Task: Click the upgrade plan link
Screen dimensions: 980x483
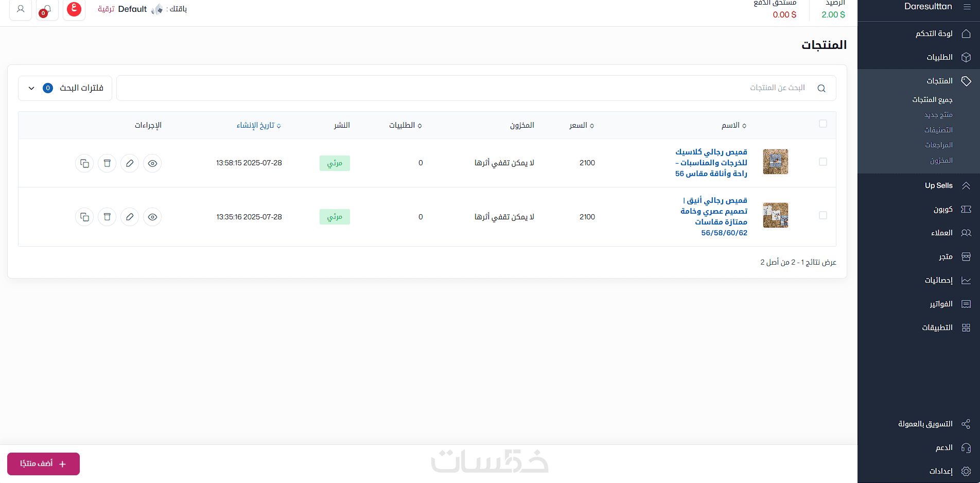Action: tap(106, 9)
